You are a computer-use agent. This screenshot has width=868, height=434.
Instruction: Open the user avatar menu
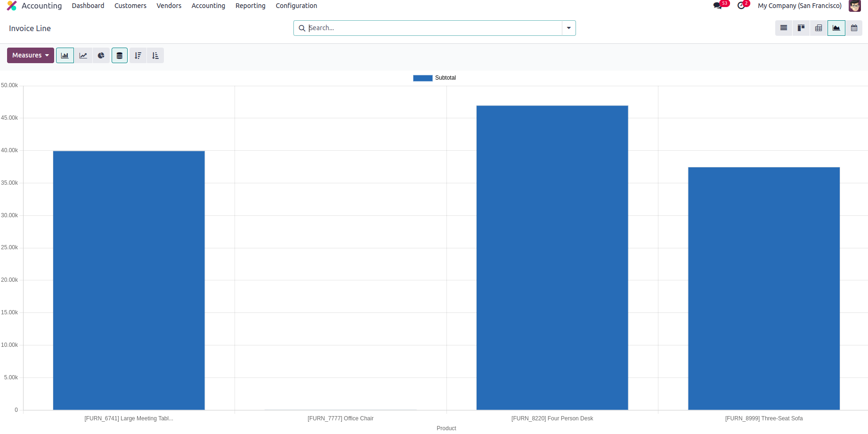tap(855, 6)
